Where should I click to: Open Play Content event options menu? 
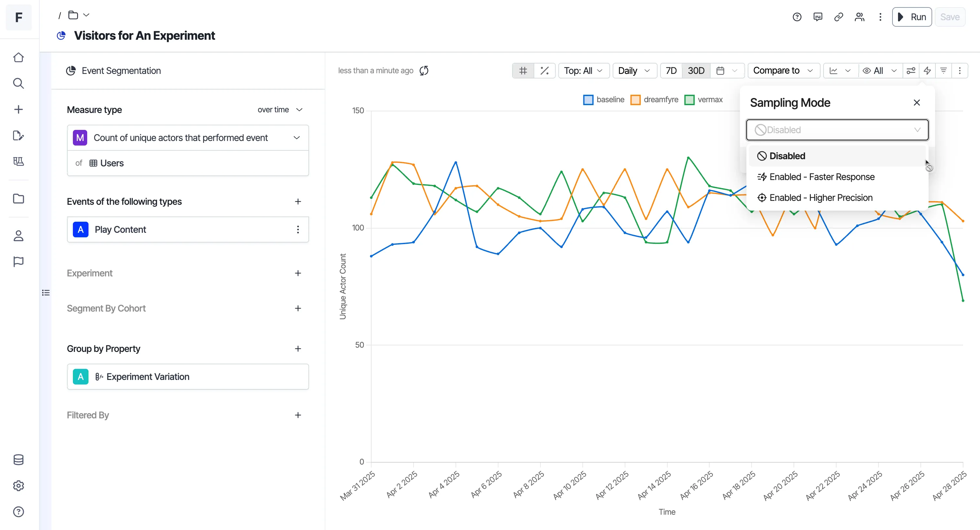298,230
